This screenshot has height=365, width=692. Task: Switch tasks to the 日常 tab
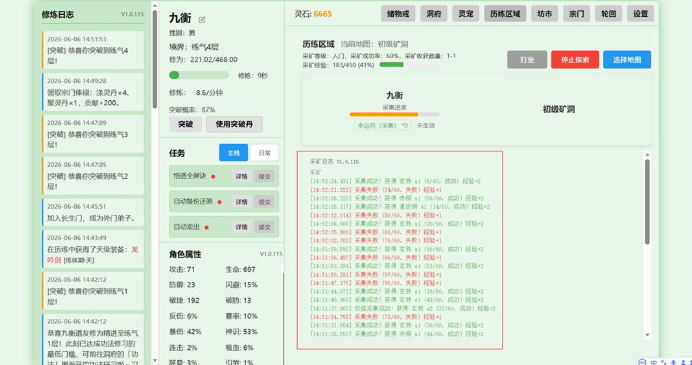(x=264, y=153)
